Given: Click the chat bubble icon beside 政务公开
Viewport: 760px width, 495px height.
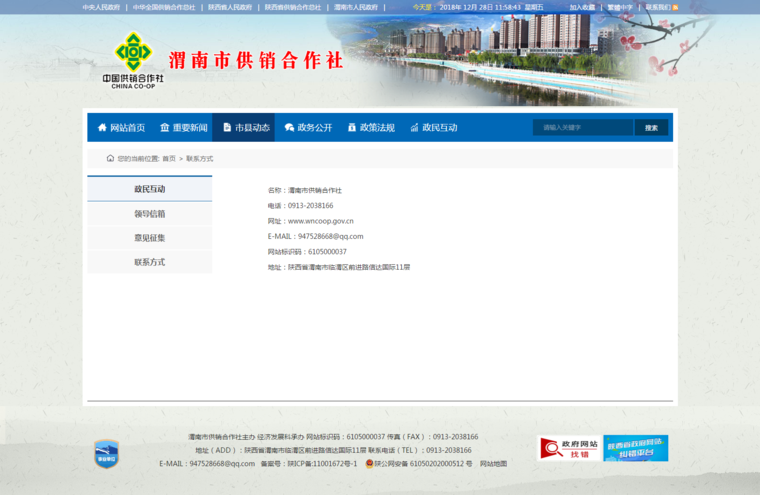Looking at the screenshot, I should point(289,128).
